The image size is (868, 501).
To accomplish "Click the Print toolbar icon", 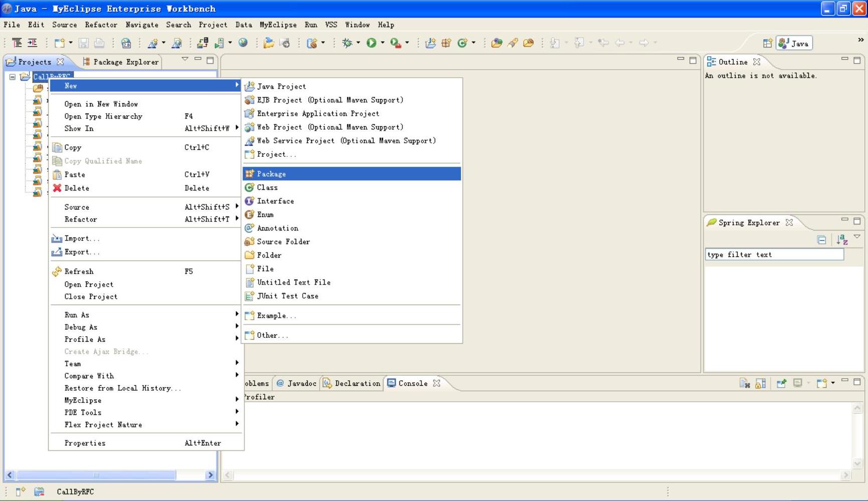I will click(x=99, y=43).
